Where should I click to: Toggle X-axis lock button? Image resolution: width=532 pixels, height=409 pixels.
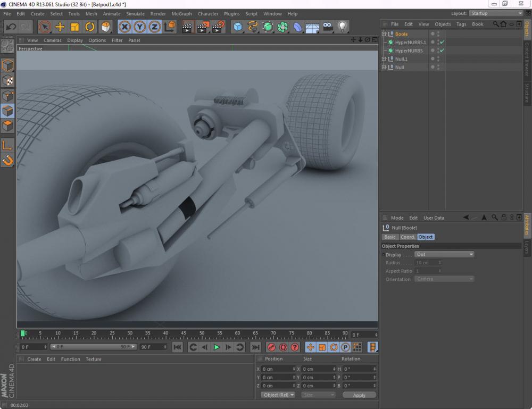(124, 27)
